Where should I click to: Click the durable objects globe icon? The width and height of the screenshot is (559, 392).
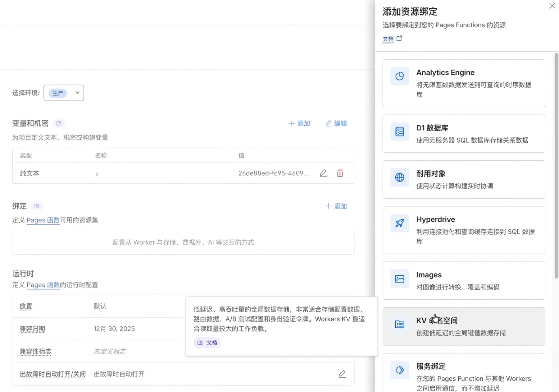pos(400,177)
